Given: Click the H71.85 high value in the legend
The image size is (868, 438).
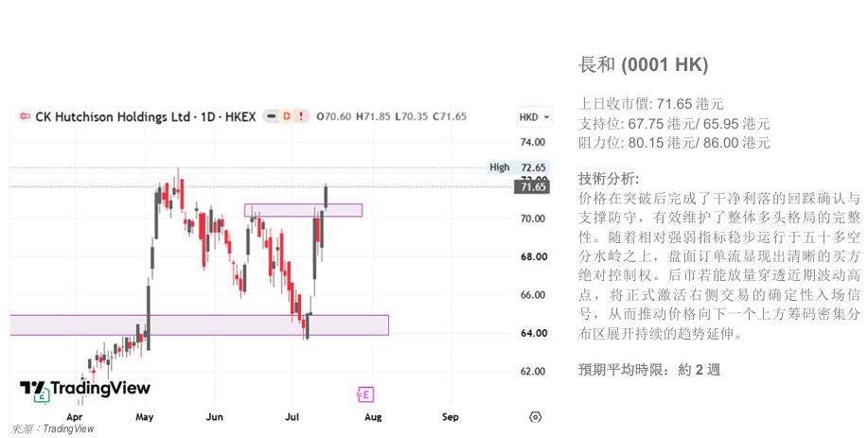Looking at the screenshot, I should [x=373, y=116].
